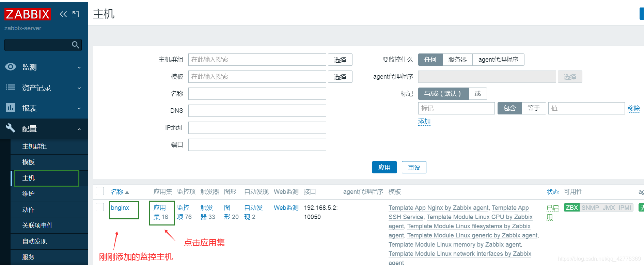644x265 pixels.
Task: Click the wrench icon beside 配置
Action: click(x=11, y=128)
